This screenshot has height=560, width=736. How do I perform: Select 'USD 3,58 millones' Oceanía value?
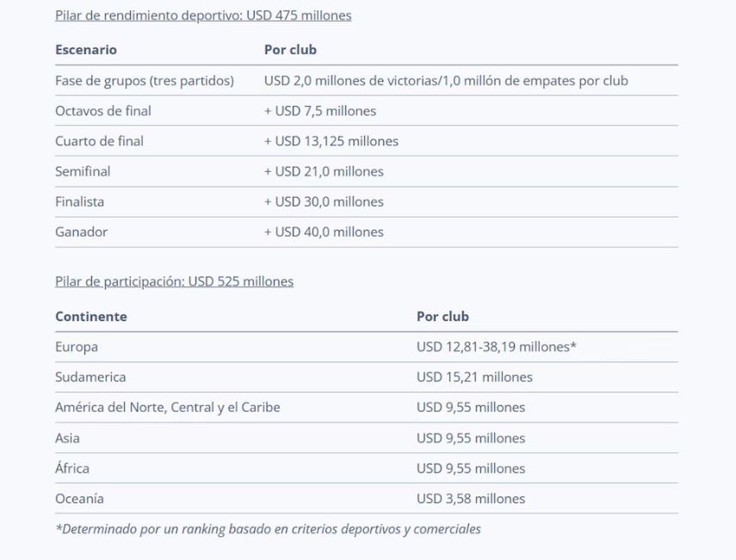[471, 499]
